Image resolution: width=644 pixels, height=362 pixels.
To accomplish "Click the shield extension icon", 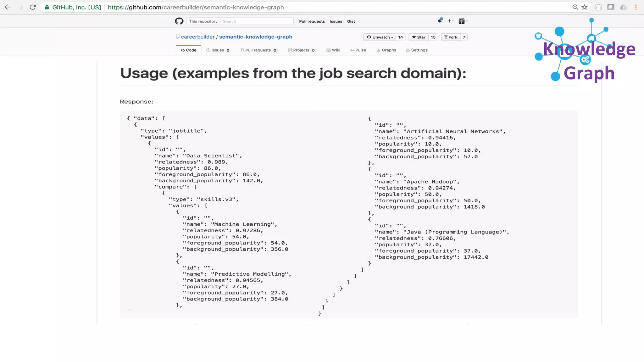I will 611,7.
